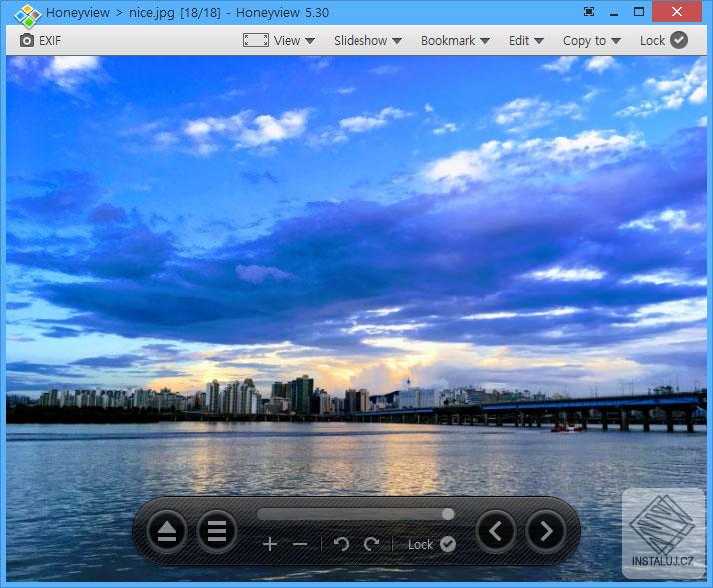Viewport: 713px width, 588px height.
Task: Go to next image
Action: click(x=545, y=531)
